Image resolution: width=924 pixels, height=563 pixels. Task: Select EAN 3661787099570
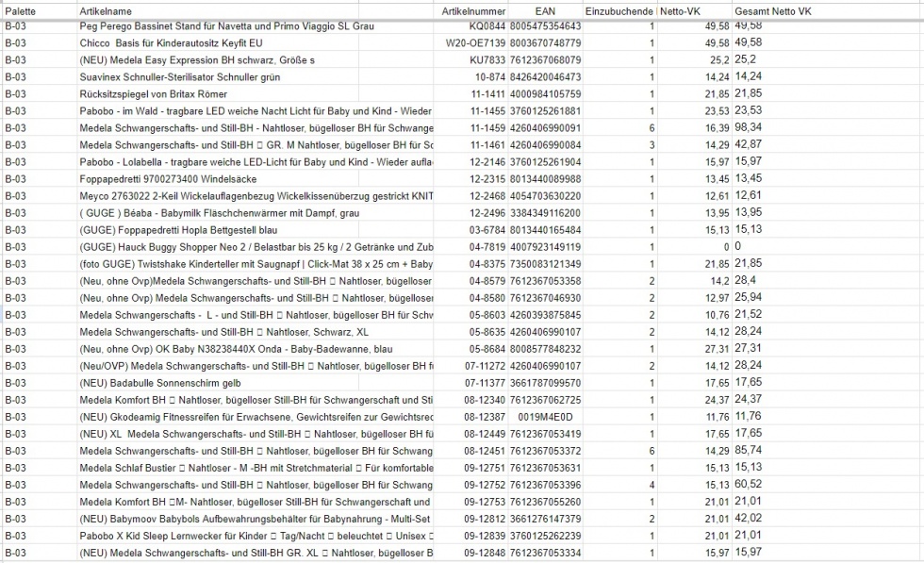click(545, 383)
